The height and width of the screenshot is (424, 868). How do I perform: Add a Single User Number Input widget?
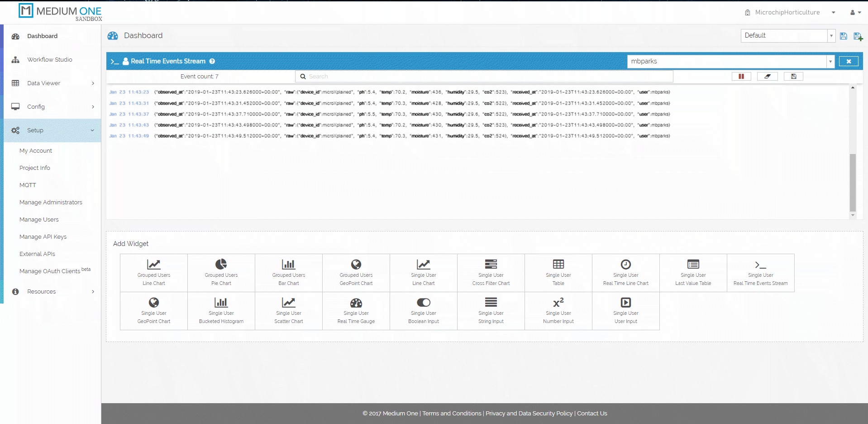point(558,310)
